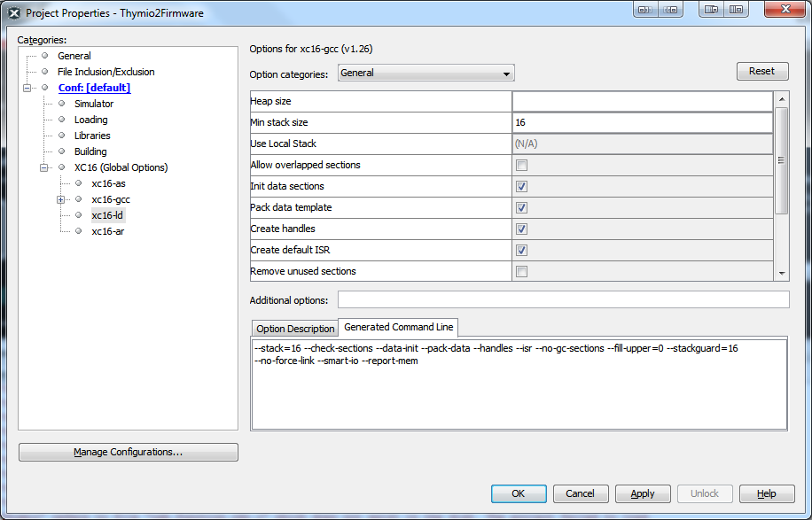Screen dimensions: 812x520
Task: Select the xc16-as tree item
Action: point(108,183)
